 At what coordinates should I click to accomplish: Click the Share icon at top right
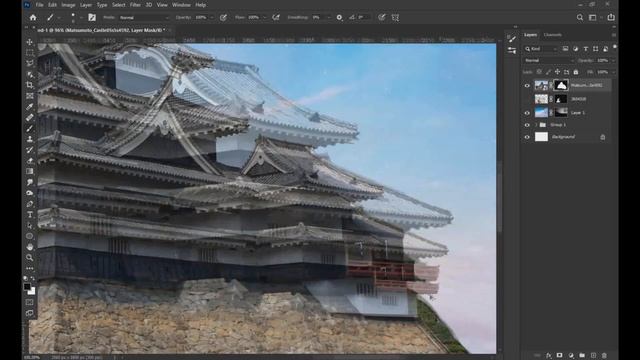click(611, 17)
